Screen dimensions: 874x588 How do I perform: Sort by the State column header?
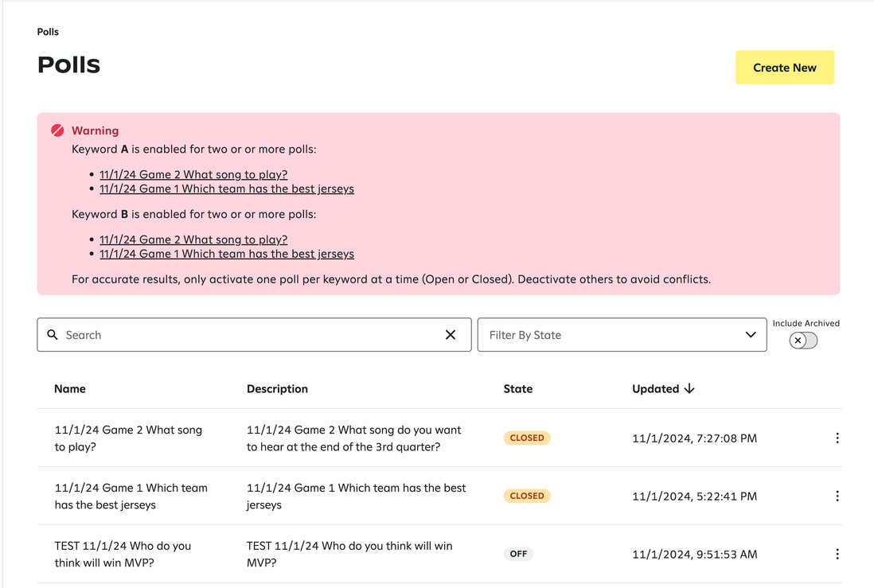click(518, 389)
